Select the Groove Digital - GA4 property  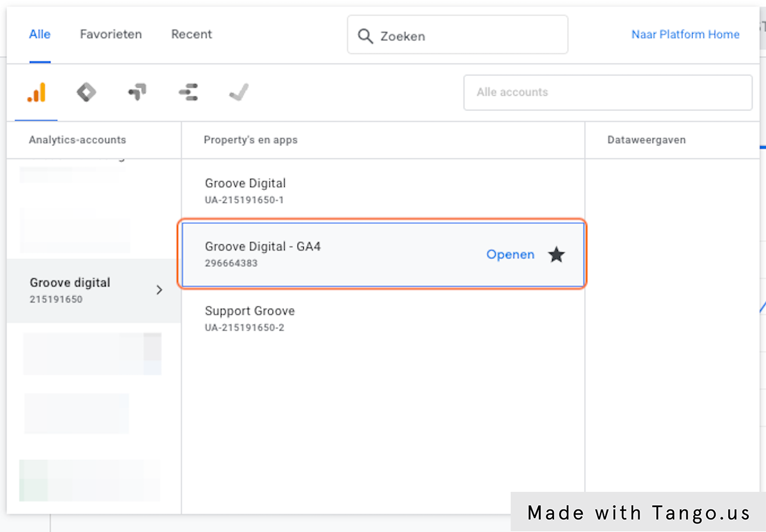(x=383, y=254)
